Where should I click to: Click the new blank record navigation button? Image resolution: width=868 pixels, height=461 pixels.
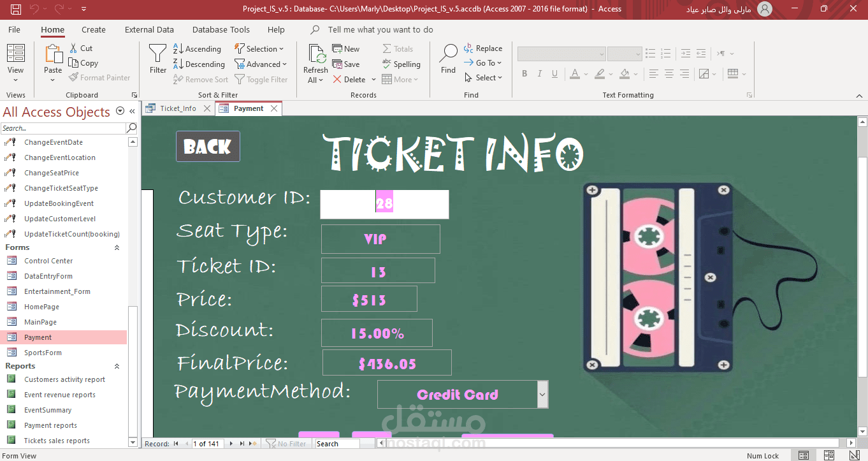(x=253, y=443)
